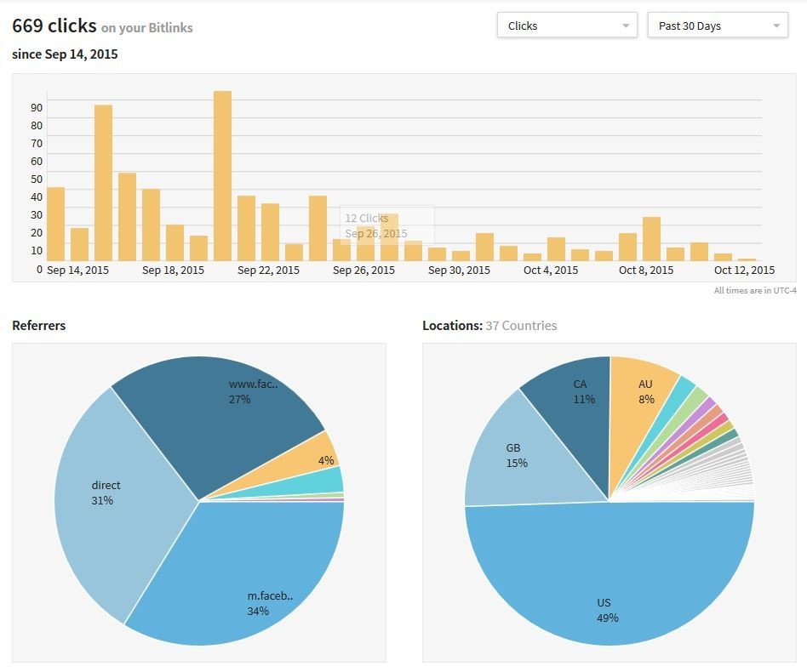The image size is (807, 672).
Task: Select the direct 31% referrer slice
Action: tap(111, 502)
